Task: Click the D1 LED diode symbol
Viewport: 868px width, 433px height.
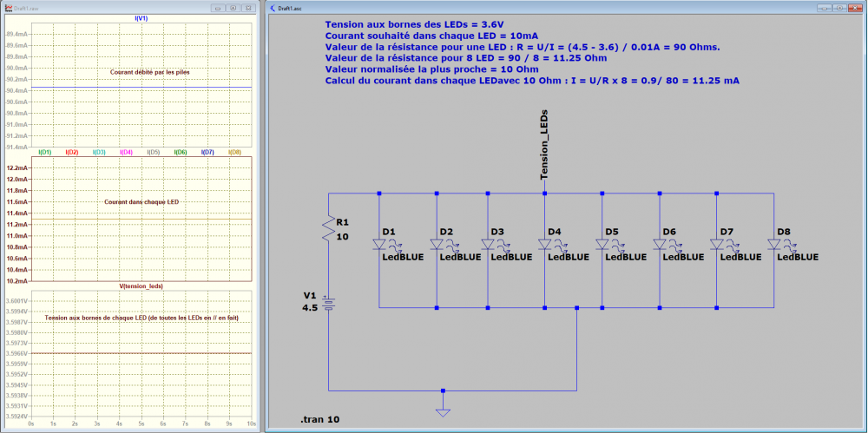Action: tap(379, 244)
